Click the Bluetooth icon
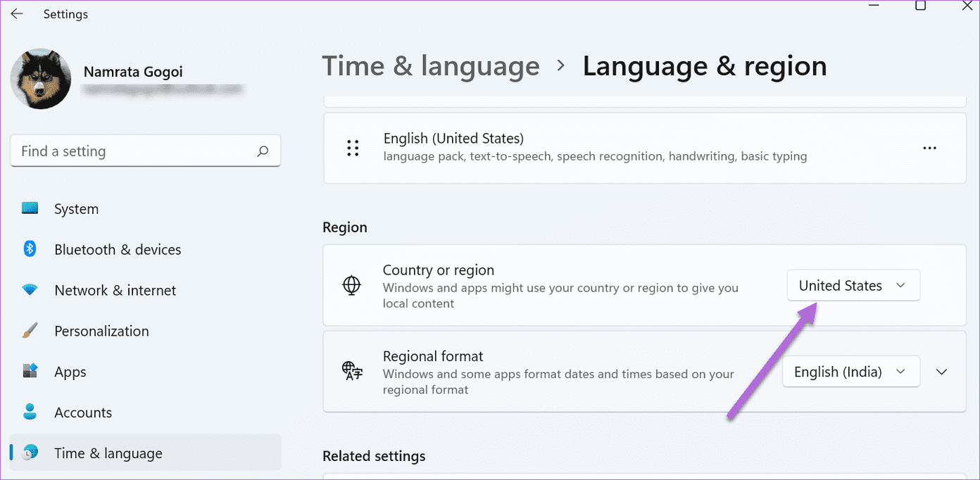The height and width of the screenshot is (480, 980). click(x=30, y=248)
